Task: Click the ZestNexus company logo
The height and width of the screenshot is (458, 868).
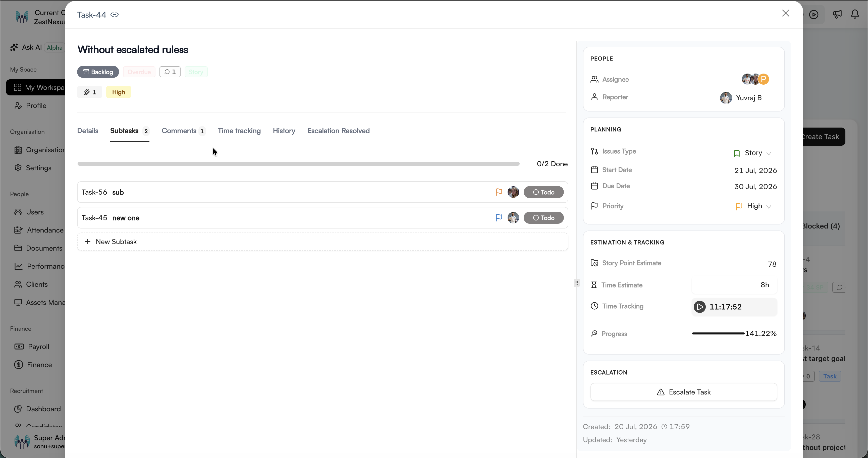Action: (x=22, y=17)
